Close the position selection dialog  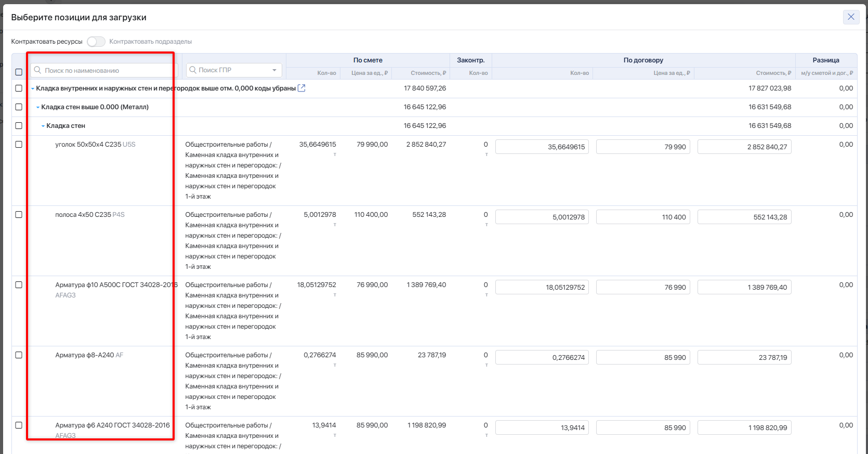(851, 17)
